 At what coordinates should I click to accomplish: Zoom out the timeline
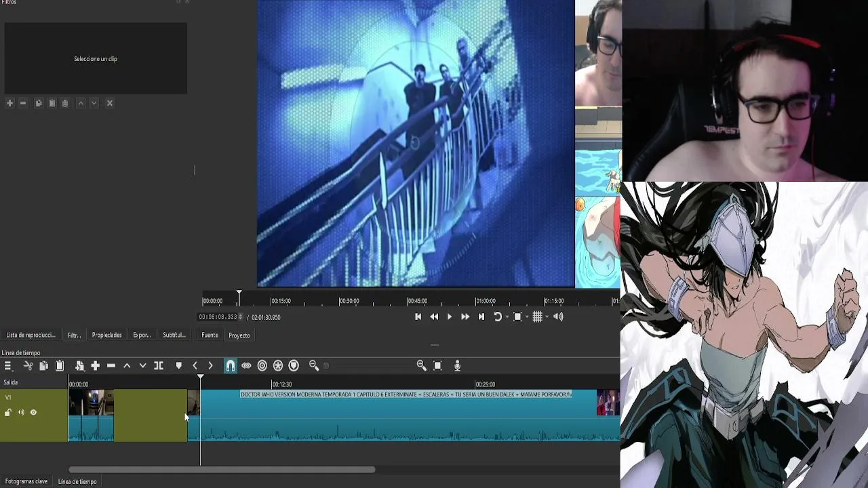[314, 366]
